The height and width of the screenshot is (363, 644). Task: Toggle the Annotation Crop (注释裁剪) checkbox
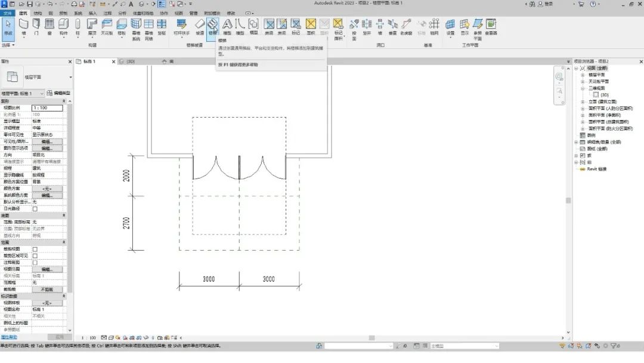click(35, 263)
